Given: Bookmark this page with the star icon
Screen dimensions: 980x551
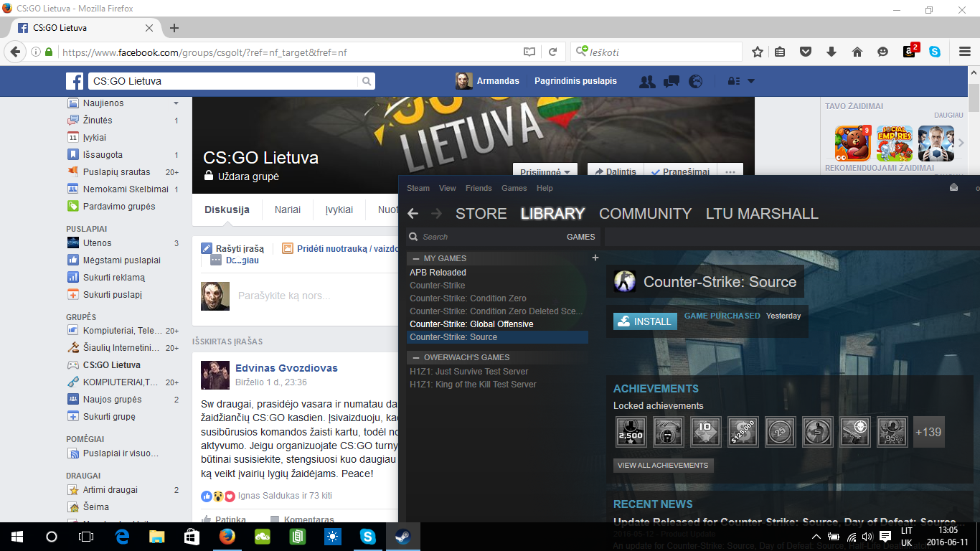Looking at the screenshot, I should (758, 52).
